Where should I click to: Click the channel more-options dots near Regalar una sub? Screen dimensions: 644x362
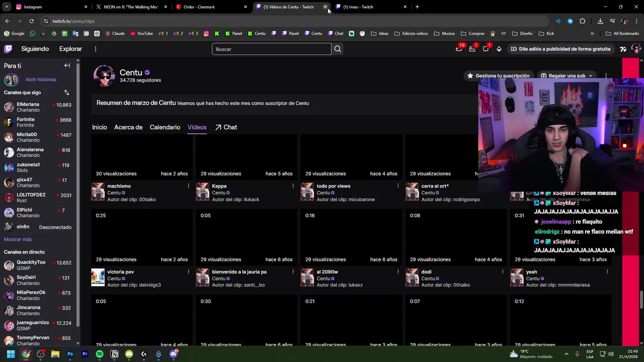tap(606, 76)
